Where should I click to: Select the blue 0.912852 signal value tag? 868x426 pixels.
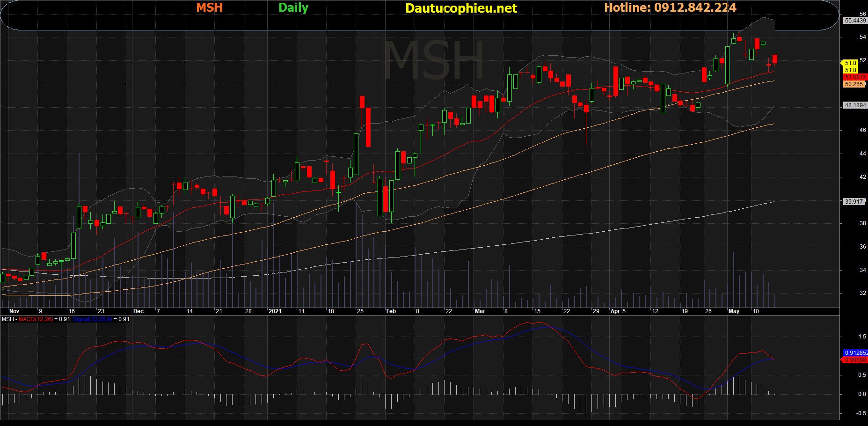[856, 353]
